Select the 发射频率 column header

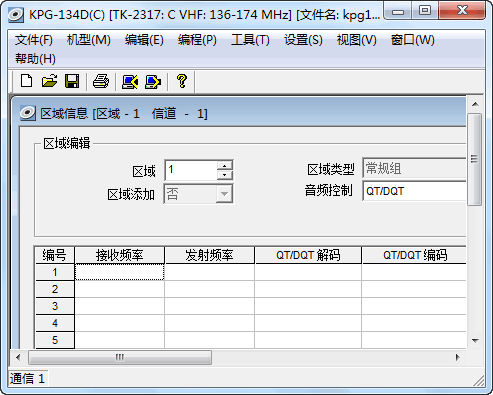[209, 255]
